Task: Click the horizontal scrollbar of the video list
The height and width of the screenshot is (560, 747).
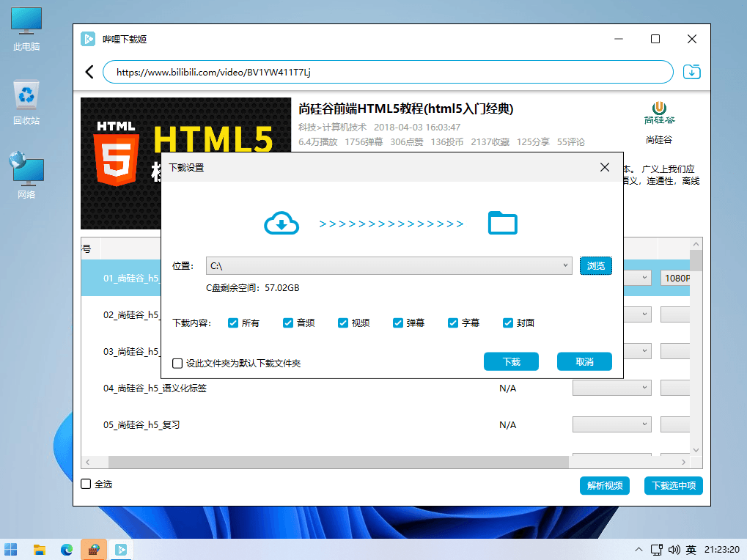Action: coord(338,462)
